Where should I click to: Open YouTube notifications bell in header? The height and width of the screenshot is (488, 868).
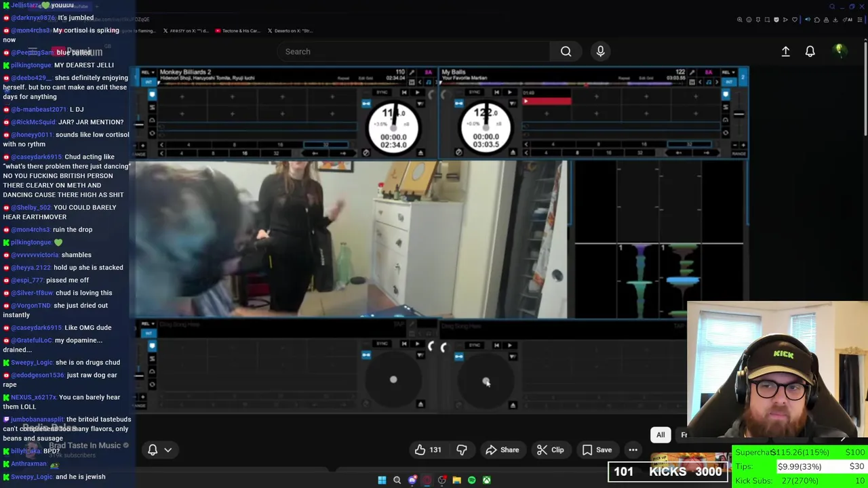810,52
